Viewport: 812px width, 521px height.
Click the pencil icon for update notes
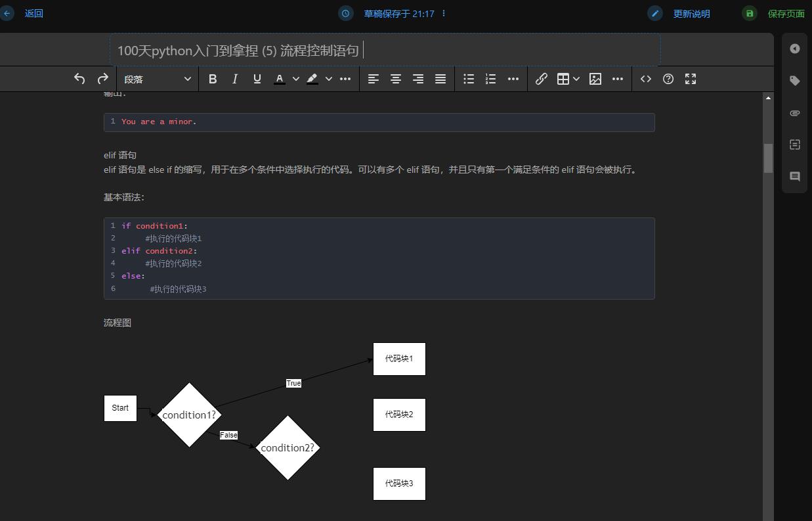655,13
